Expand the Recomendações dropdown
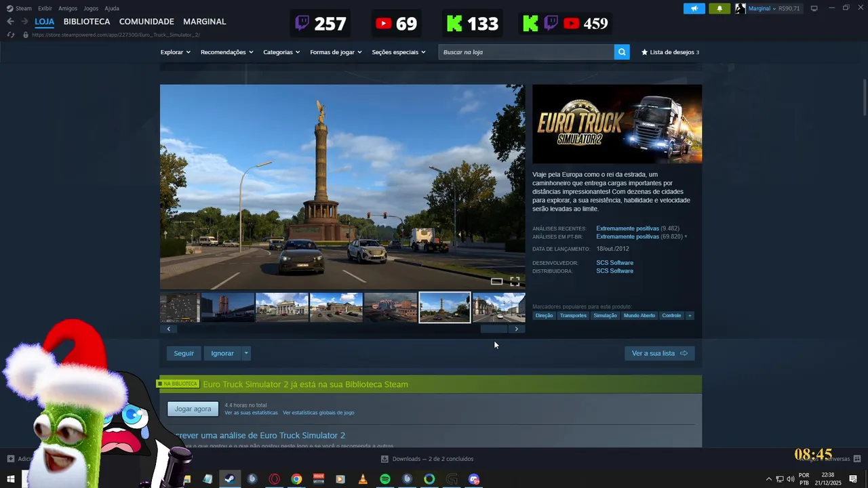The height and width of the screenshot is (488, 868). coord(226,52)
